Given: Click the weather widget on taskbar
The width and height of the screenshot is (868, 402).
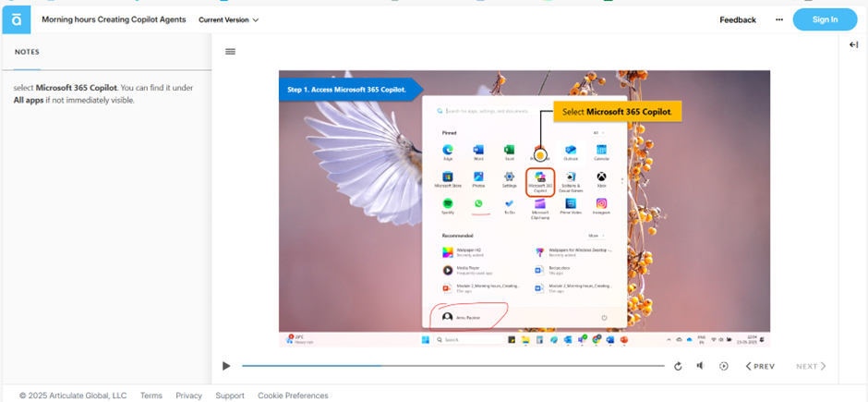Looking at the screenshot, I should click(300, 339).
